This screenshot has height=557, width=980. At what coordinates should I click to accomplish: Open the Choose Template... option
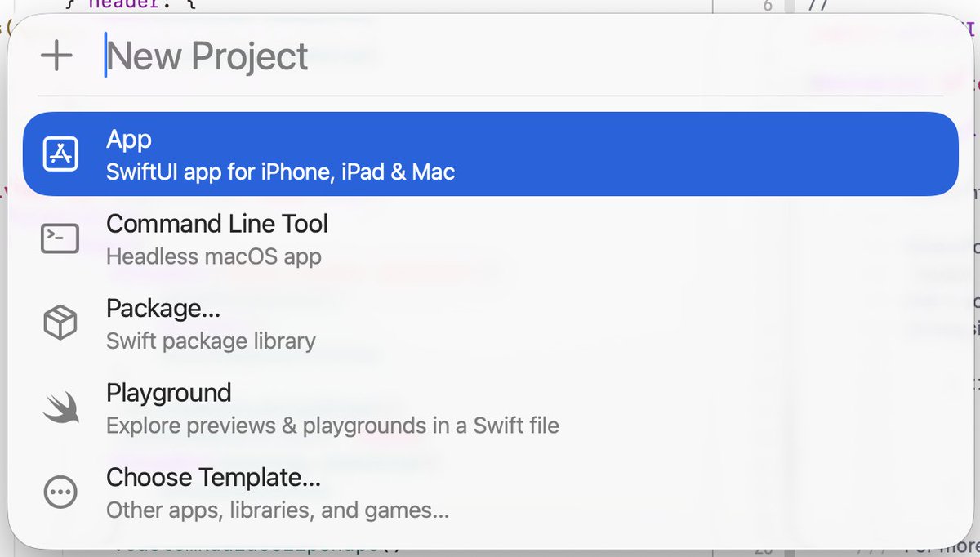[490, 492]
